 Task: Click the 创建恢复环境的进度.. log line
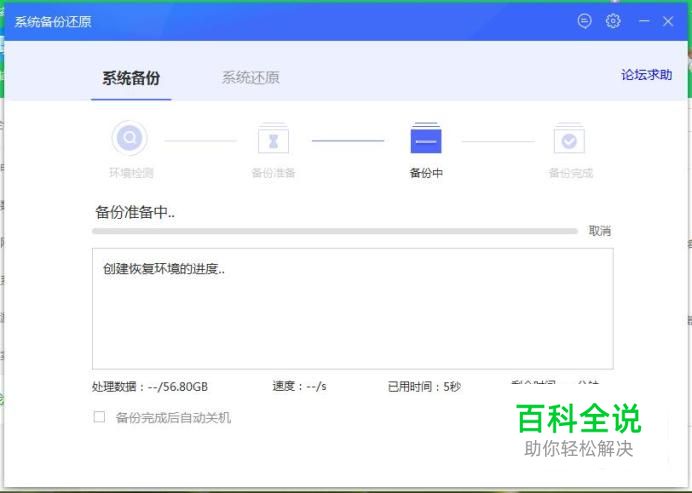pos(164,269)
